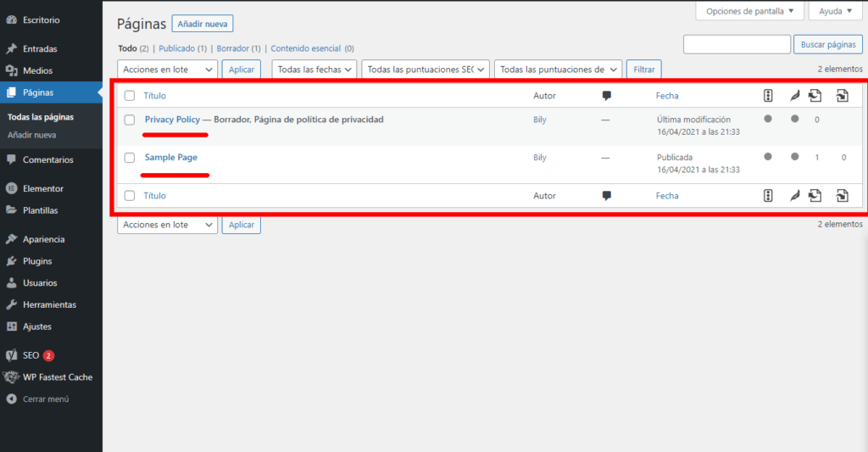Image resolution: width=868 pixels, height=452 pixels.
Task: Open the Todas las puntuaciones SEO dropdown
Action: [426, 70]
